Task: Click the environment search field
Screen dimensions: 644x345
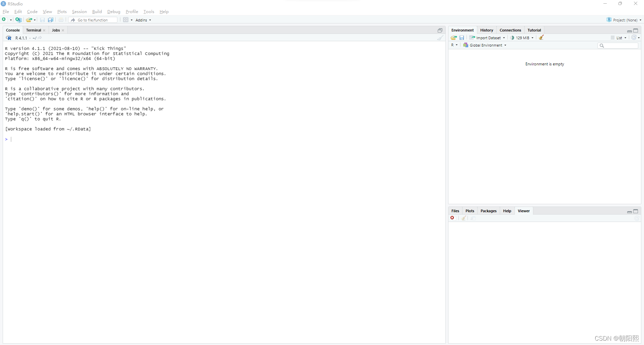Action: pyautogui.click(x=618, y=45)
